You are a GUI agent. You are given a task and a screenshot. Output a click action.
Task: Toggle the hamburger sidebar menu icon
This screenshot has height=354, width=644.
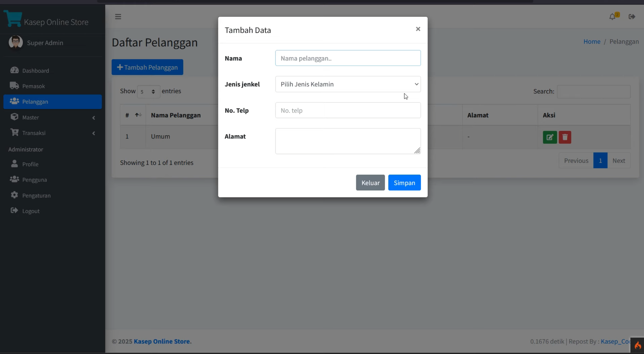pos(118,17)
